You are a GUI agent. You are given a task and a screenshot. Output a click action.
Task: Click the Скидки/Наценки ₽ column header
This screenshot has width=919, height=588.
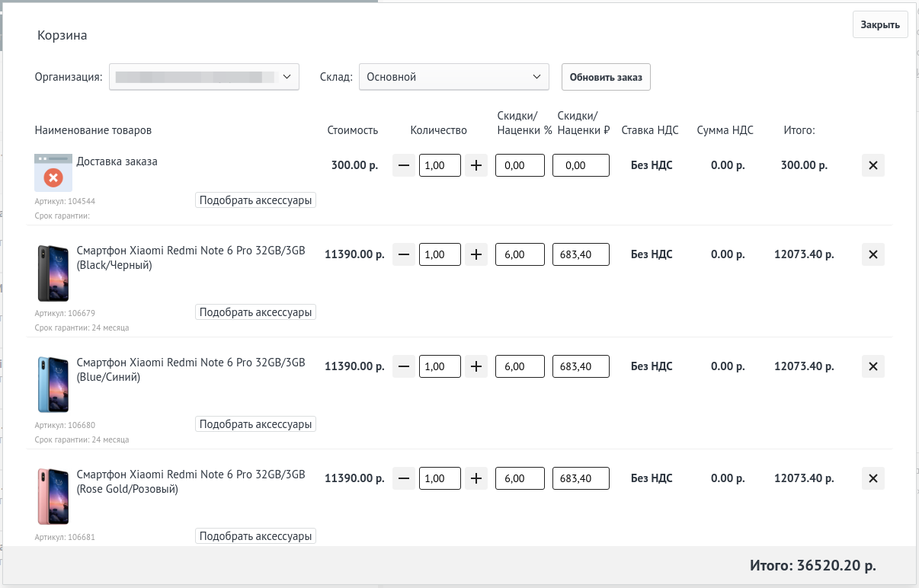coord(584,123)
